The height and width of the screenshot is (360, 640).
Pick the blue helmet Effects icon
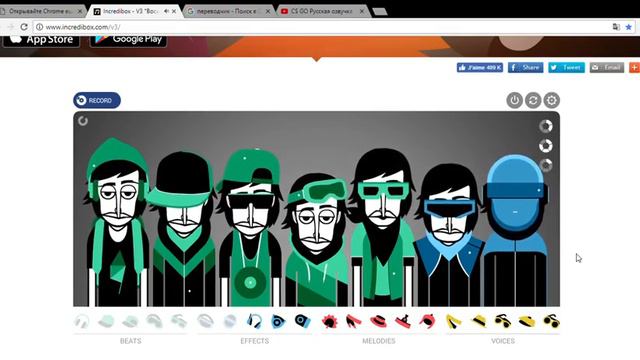pos(302,321)
